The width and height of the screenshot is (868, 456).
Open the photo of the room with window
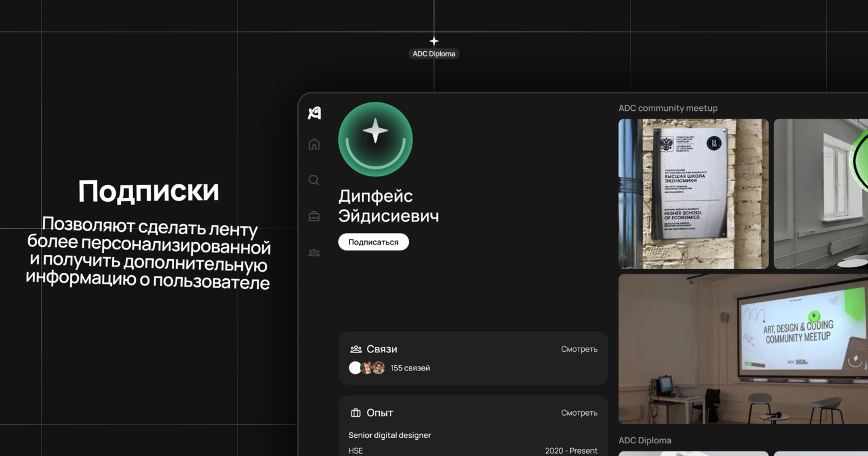(820, 193)
